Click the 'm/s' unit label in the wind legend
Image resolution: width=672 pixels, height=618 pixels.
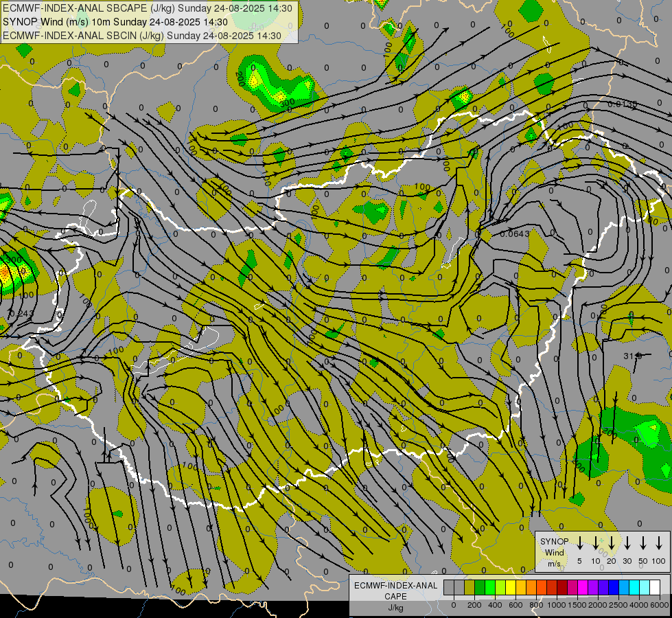point(554,564)
